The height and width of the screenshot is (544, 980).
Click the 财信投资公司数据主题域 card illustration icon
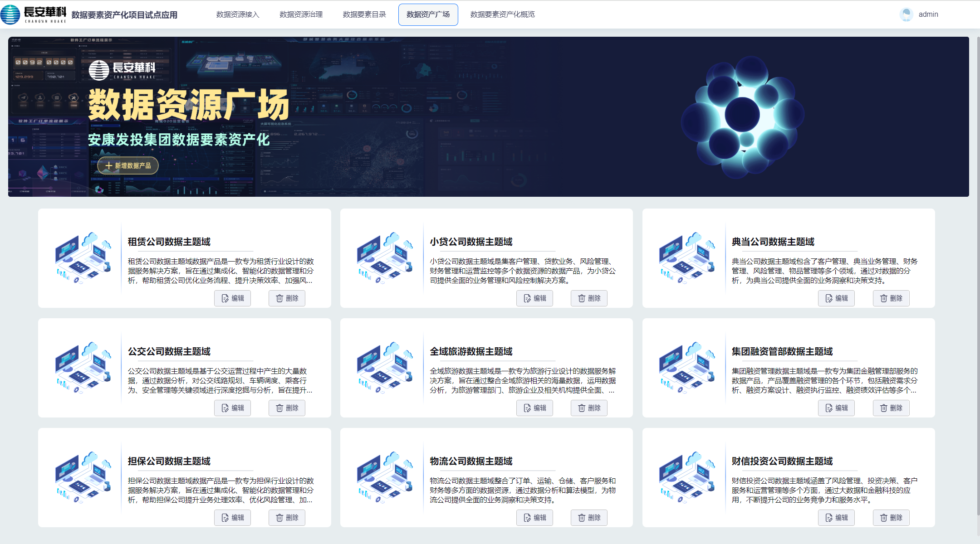click(x=687, y=477)
